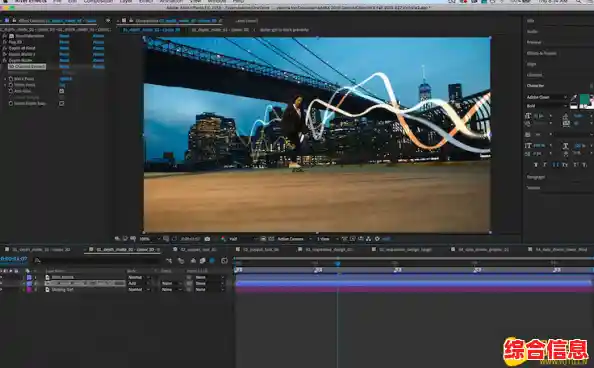594x368 pixels.
Task: Open the Tracker panel
Action: pyautogui.click(x=533, y=188)
